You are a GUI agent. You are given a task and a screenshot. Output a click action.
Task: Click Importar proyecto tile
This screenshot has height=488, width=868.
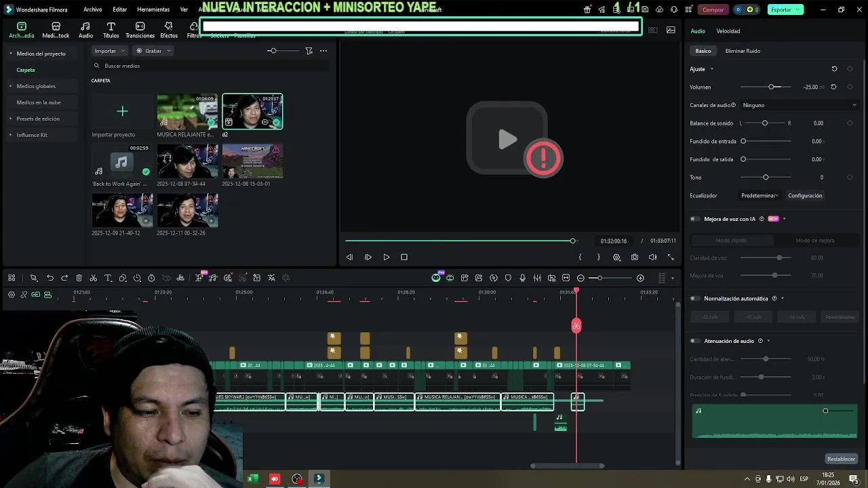click(x=122, y=116)
